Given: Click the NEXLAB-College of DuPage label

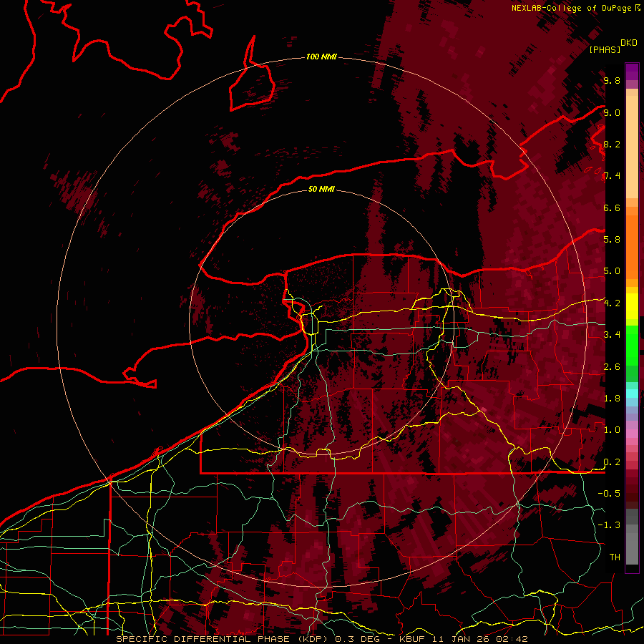Looking at the screenshot, I should [572, 8].
